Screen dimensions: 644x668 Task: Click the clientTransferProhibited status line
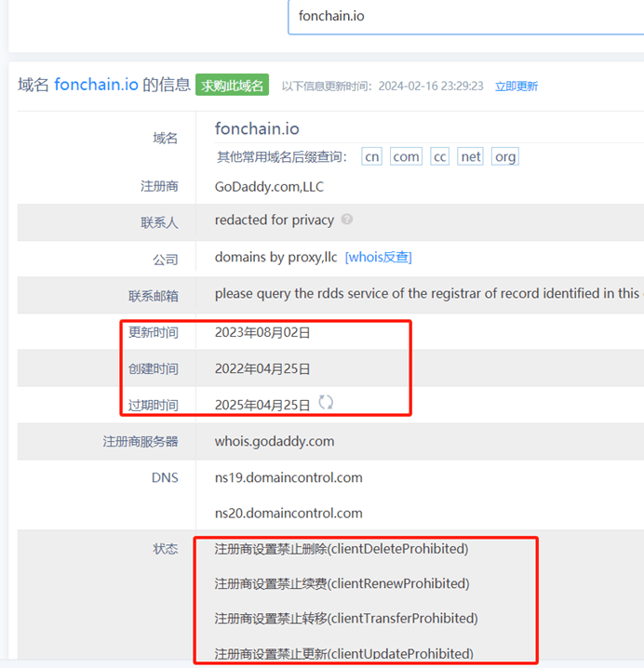click(346, 618)
